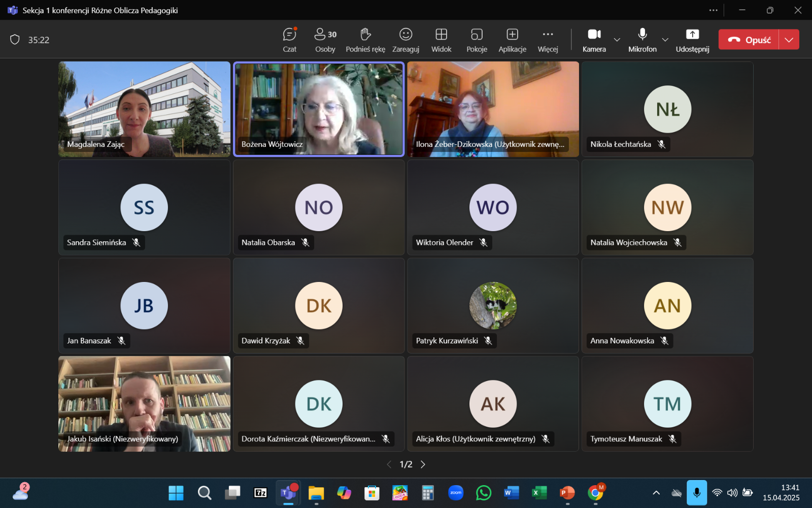Open dropdown next to Opuść button
This screenshot has height=508, width=812.
[789, 40]
